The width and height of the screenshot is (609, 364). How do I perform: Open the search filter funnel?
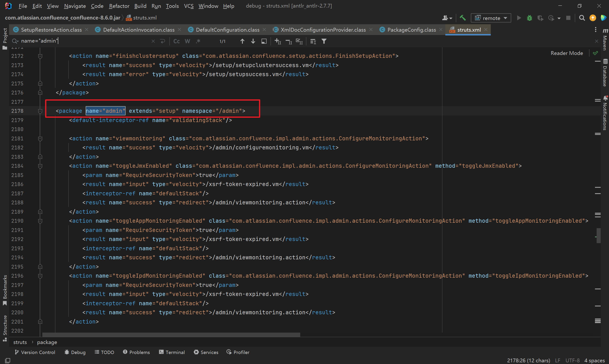[324, 41]
